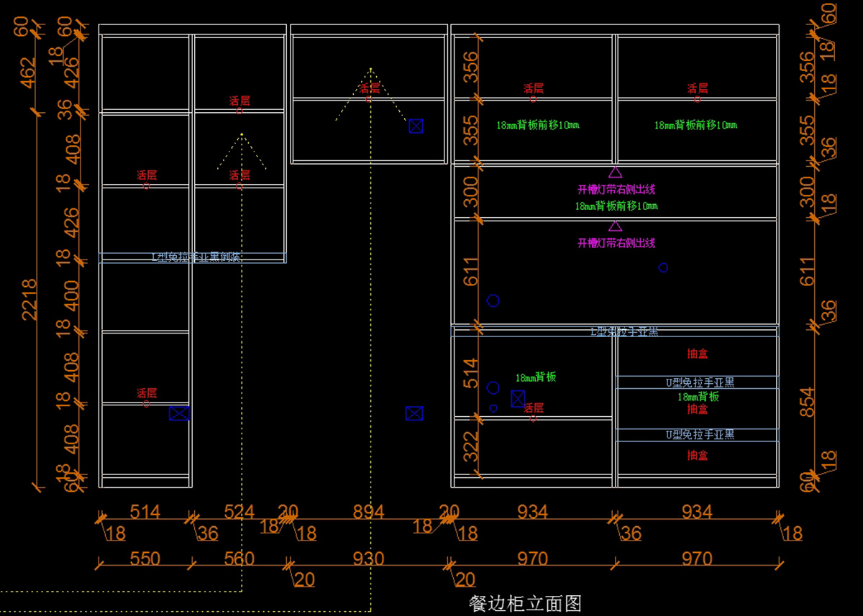Select the 462 dimension at the top left
The image size is (863, 616).
point(27,70)
